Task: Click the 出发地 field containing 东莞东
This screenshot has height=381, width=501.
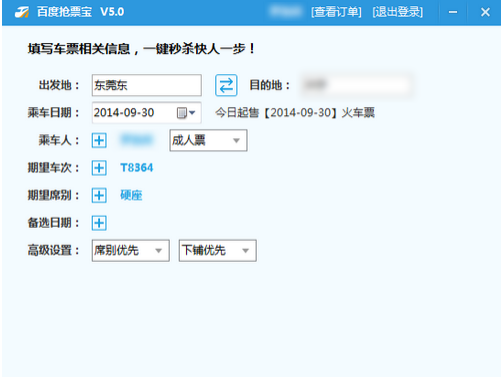Action: [147, 85]
